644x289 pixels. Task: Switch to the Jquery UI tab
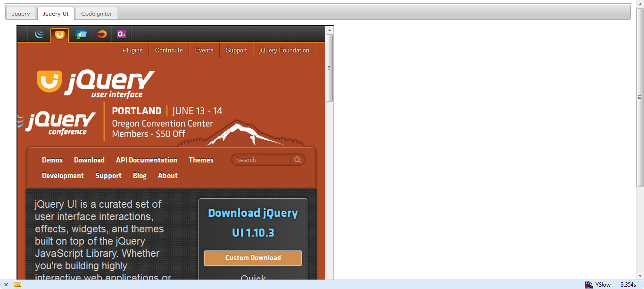pyautogui.click(x=56, y=14)
